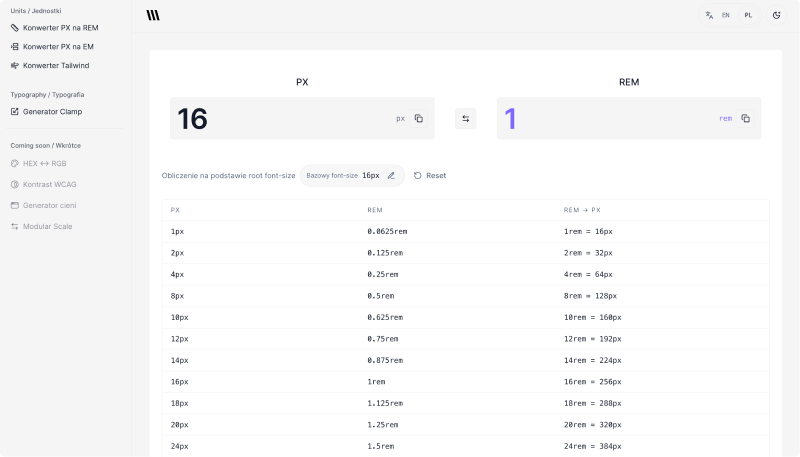Screen dimensions: 800x457
Task: Click the REM column header in table
Action: pos(374,210)
